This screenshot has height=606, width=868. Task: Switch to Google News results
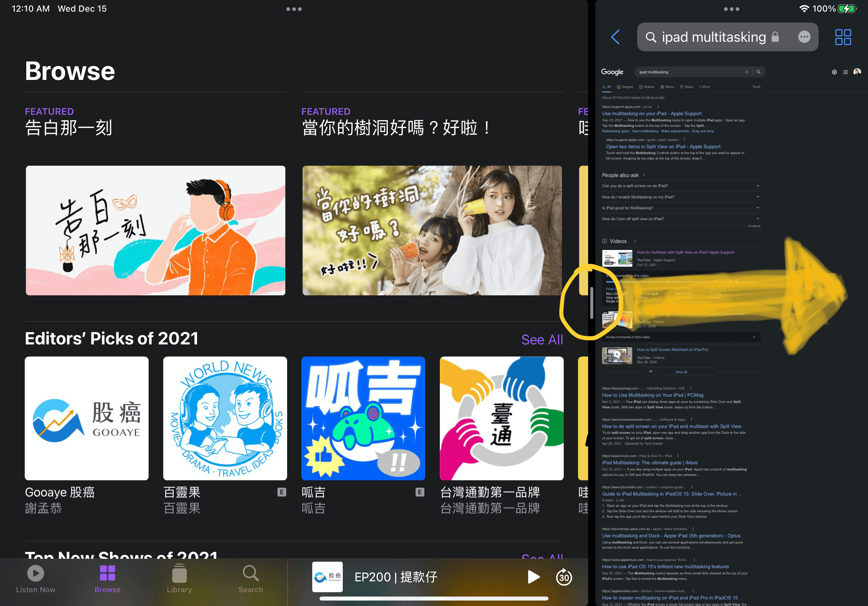tap(667, 87)
